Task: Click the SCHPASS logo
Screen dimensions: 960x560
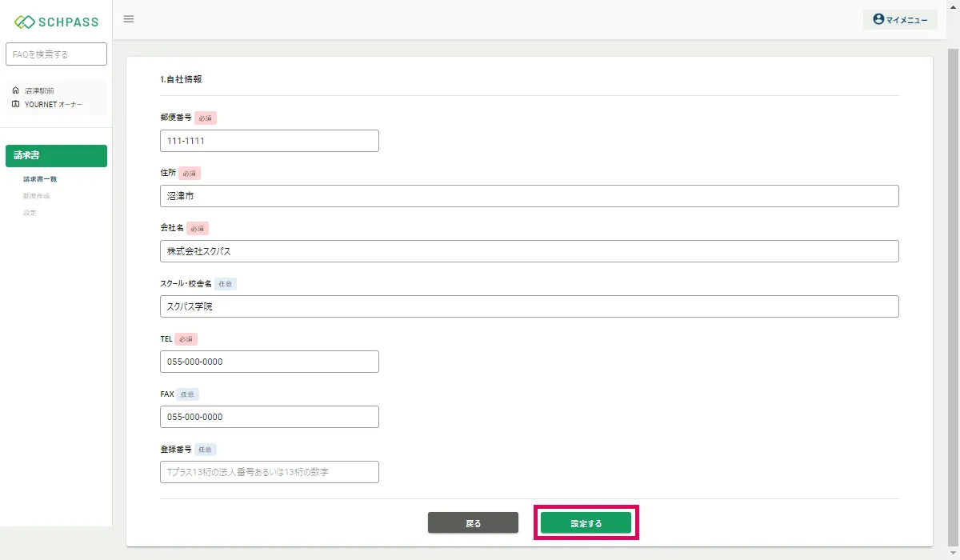Action: pyautogui.click(x=57, y=22)
